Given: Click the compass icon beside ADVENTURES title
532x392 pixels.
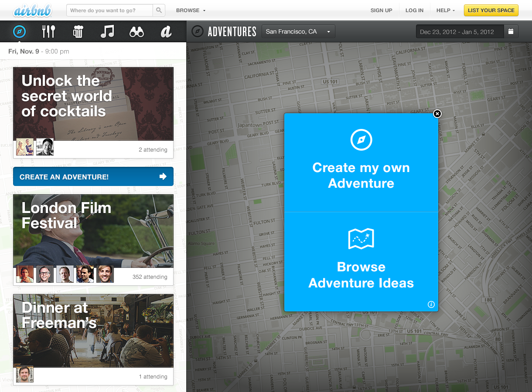Looking at the screenshot, I should click(198, 31).
